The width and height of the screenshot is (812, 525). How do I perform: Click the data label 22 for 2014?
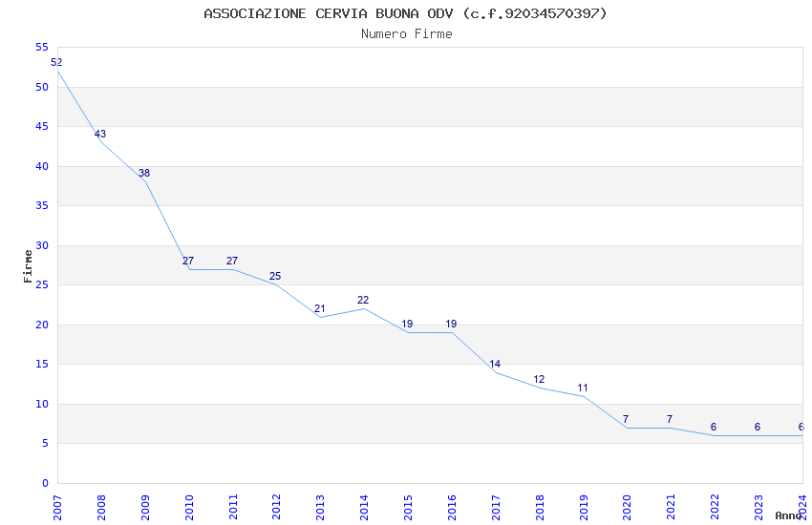[x=363, y=300]
